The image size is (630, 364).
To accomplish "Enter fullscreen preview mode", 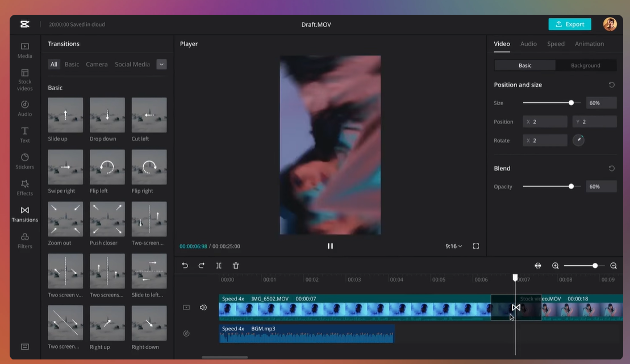I will coord(476,246).
